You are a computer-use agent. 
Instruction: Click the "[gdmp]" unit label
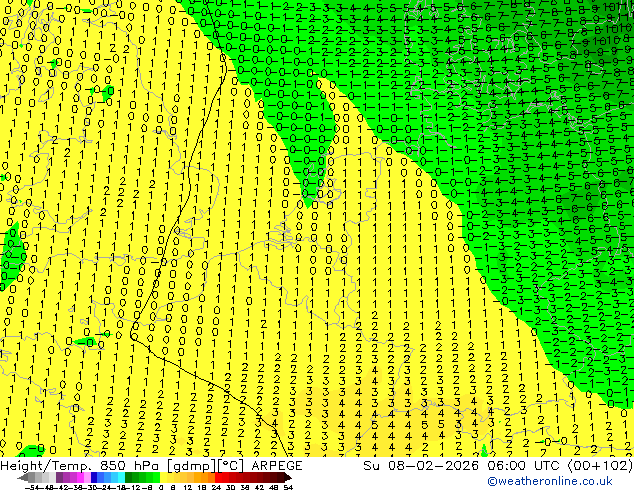coord(192,466)
